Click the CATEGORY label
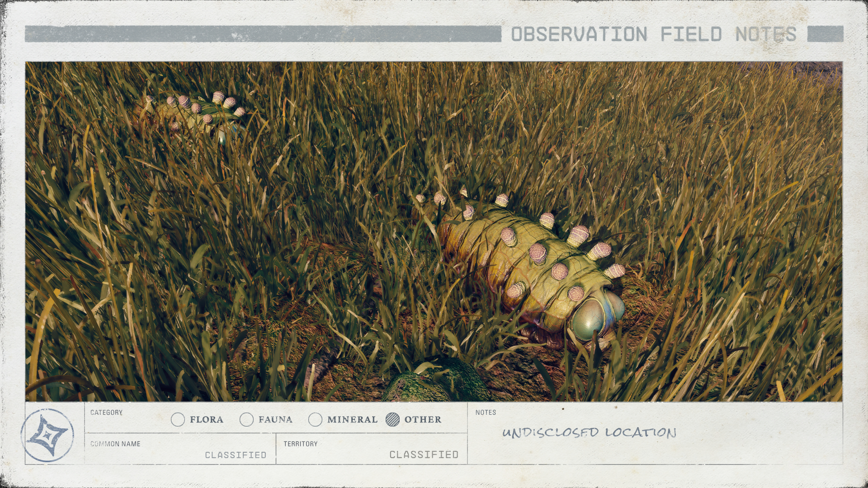Image resolution: width=868 pixels, height=488 pixels. tap(106, 413)
